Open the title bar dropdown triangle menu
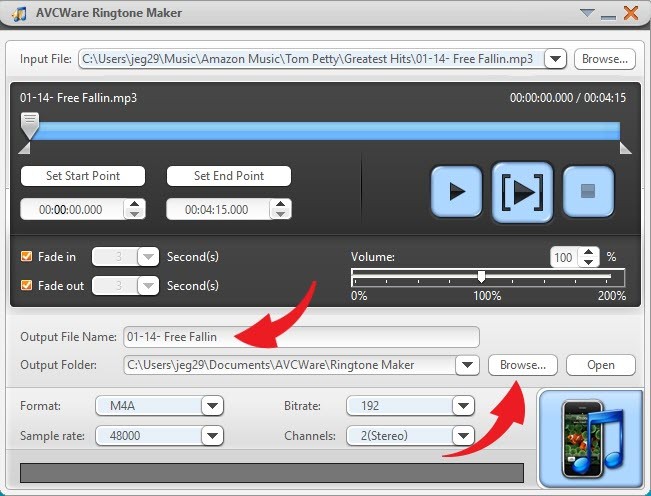Screen dimensions: 651x496 587,13
